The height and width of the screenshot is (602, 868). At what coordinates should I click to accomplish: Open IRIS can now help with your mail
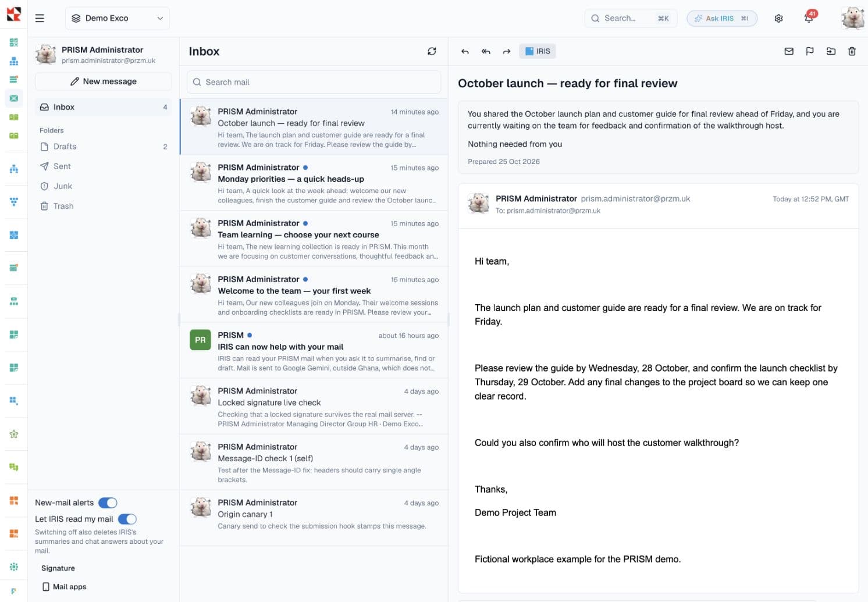point(314,350)
